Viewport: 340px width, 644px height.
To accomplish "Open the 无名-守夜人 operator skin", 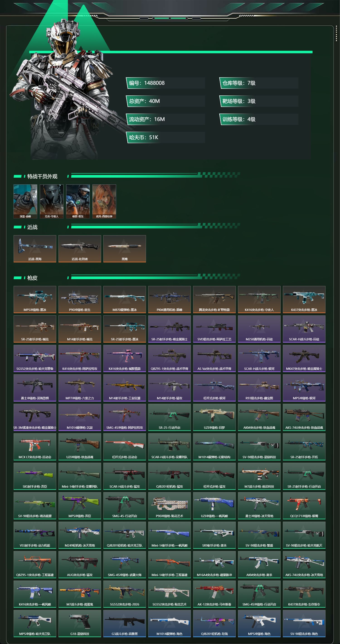I will click(x=51, y=201).
